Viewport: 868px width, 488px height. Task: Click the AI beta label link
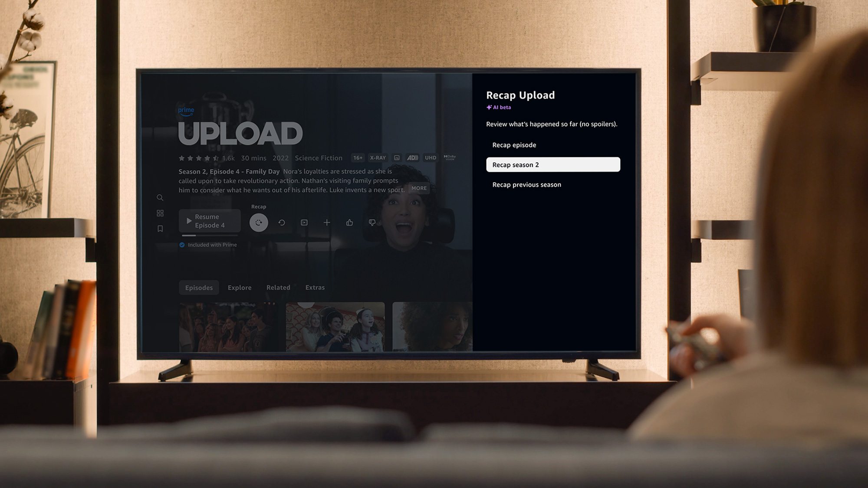point(500,107)
